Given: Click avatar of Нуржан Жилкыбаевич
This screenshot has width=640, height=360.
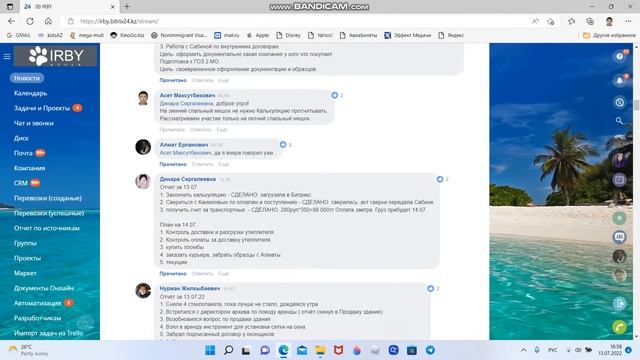Looking at the screenshot, I should point(143,291).
